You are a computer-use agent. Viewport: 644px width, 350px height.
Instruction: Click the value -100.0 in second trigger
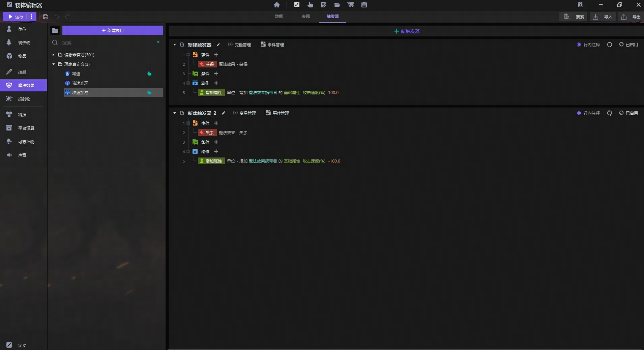tap(334, 161)
